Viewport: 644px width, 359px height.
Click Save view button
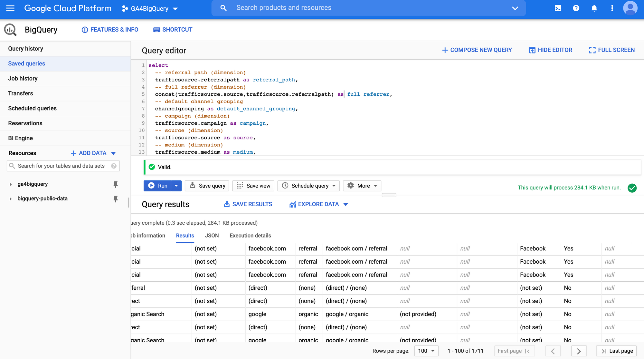(253, 186)
